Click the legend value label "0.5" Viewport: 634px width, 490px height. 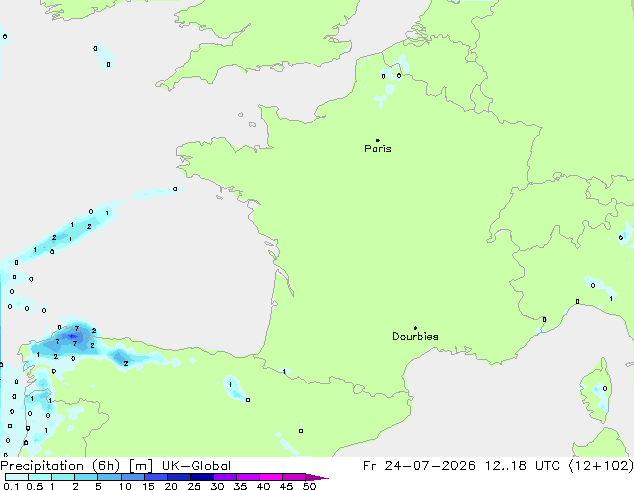35,486
